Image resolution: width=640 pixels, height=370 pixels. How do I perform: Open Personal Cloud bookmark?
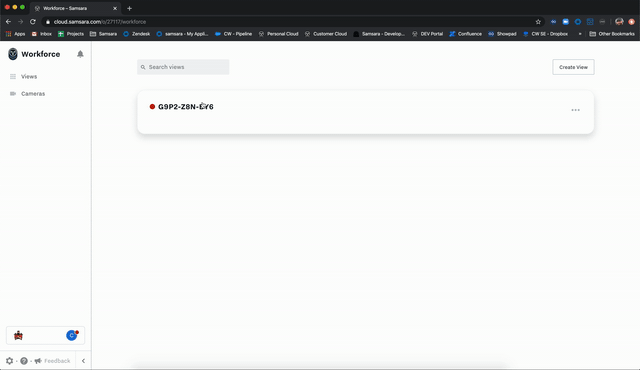click(278, 34)
